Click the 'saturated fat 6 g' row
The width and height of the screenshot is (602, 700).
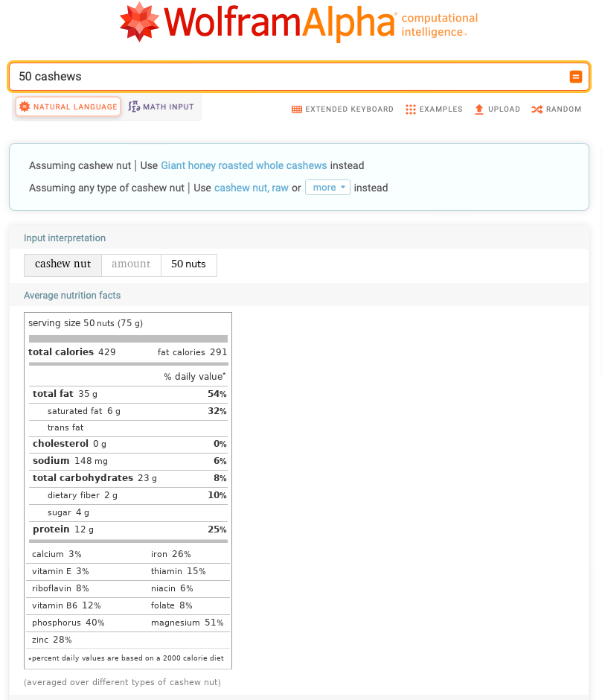[128, 411]
